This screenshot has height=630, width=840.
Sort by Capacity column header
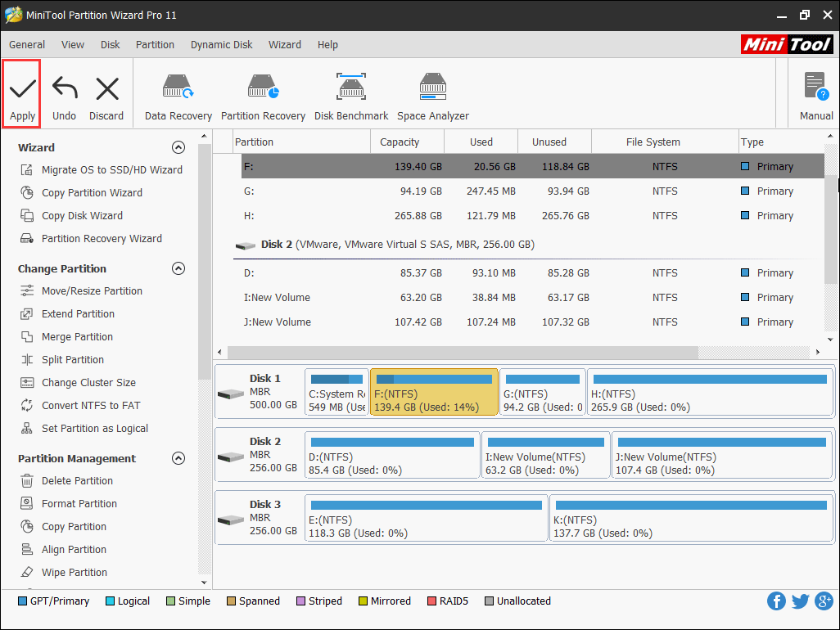407,142
